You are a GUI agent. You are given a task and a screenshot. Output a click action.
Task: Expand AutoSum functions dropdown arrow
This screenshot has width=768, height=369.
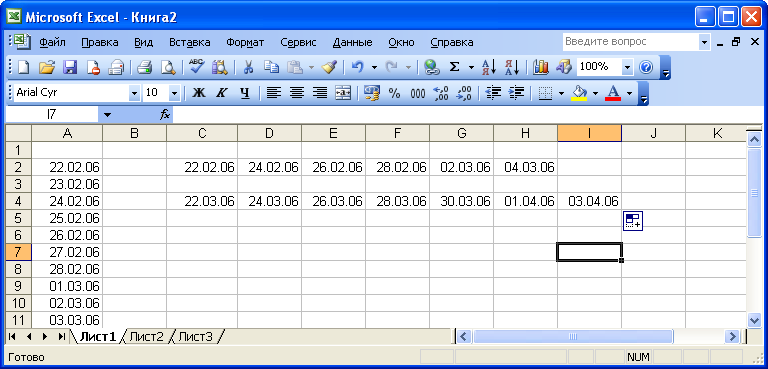tap(471, 67)
